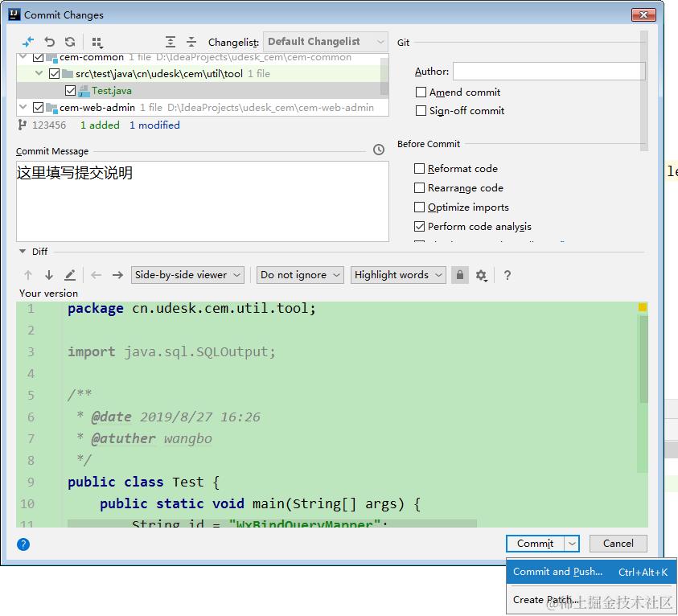
Task: Open the Group By icon menu
Action: click(97, 43)
